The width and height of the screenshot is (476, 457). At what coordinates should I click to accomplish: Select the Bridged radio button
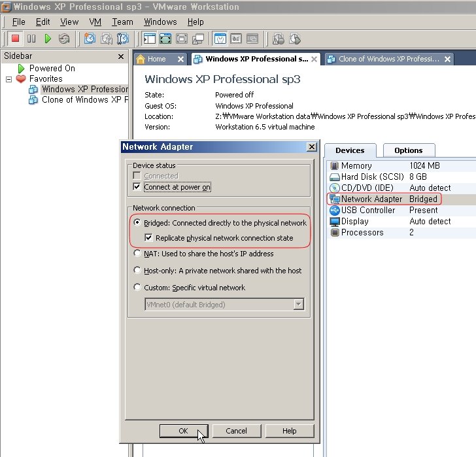pos(137,222)
